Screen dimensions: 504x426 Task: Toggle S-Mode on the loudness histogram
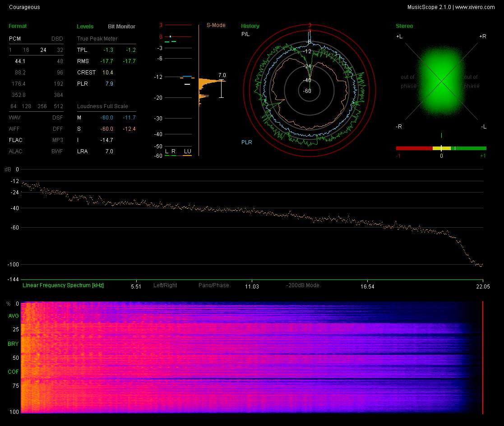(216, 25)
